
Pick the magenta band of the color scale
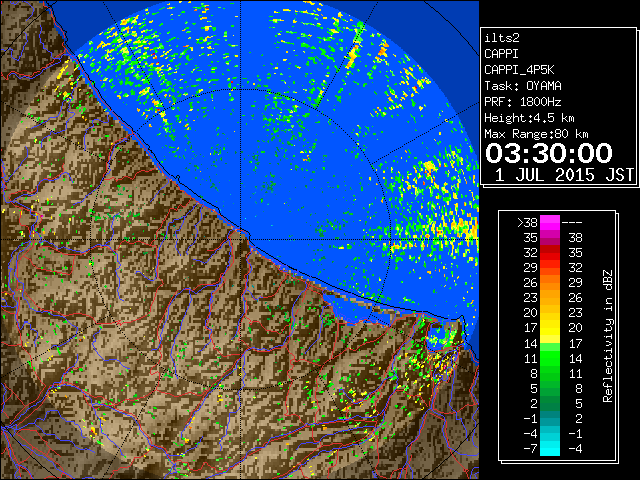(x=550, y=223)
